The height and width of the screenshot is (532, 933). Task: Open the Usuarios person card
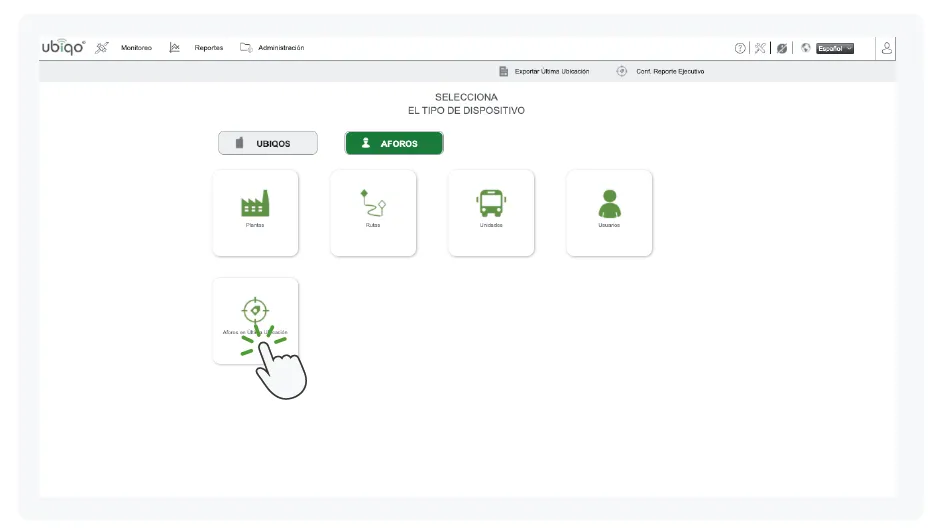[x=609, y=213]
